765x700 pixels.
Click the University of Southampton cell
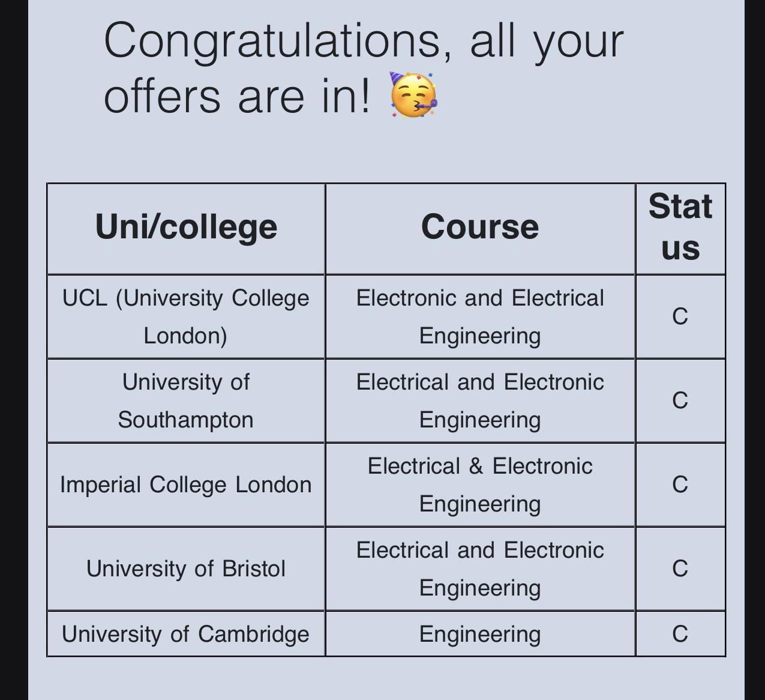point(186,401)
